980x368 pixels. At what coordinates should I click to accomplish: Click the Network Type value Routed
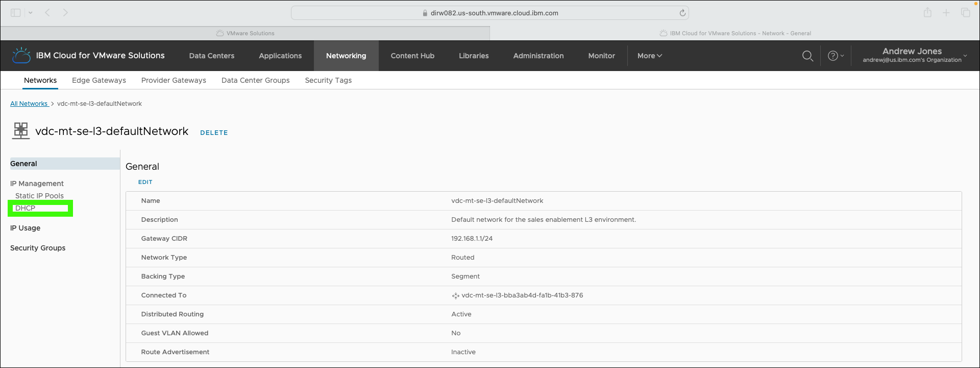(462, 258)
